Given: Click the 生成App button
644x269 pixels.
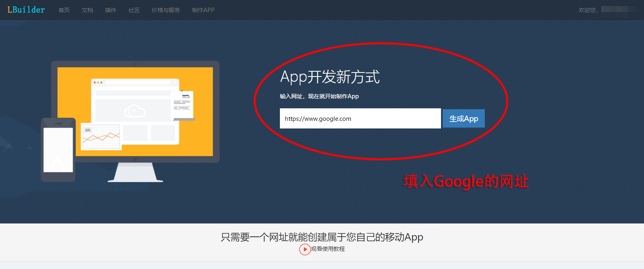Looking at the screenshot, I should point(464,118).
